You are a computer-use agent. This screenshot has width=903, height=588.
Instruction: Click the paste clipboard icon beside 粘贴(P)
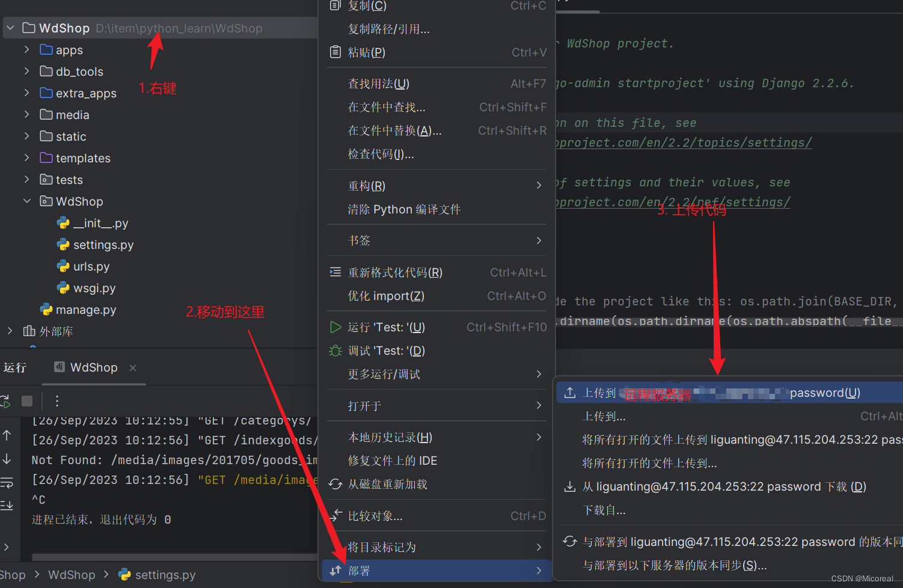tap(335, 52)
